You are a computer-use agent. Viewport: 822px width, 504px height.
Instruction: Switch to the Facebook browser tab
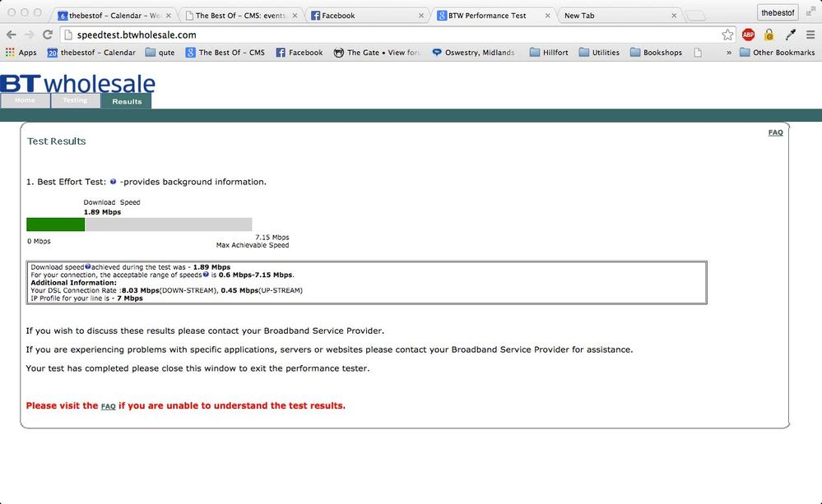[366, 16]
